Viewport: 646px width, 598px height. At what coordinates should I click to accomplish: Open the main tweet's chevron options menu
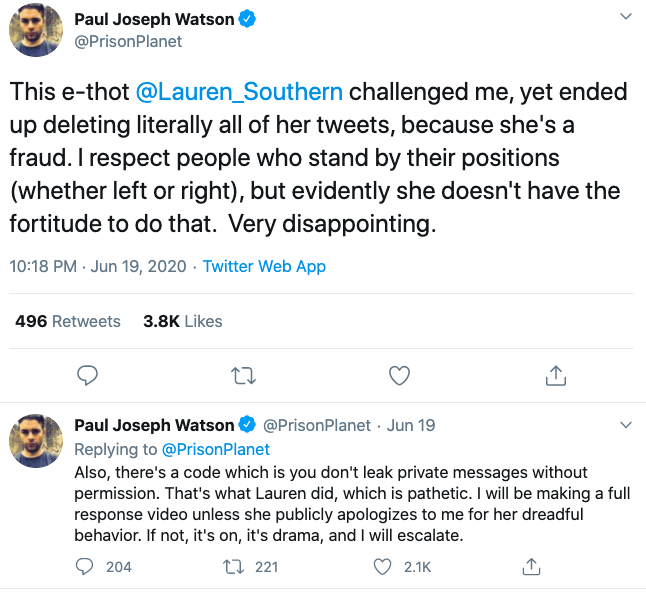[625, 18]
